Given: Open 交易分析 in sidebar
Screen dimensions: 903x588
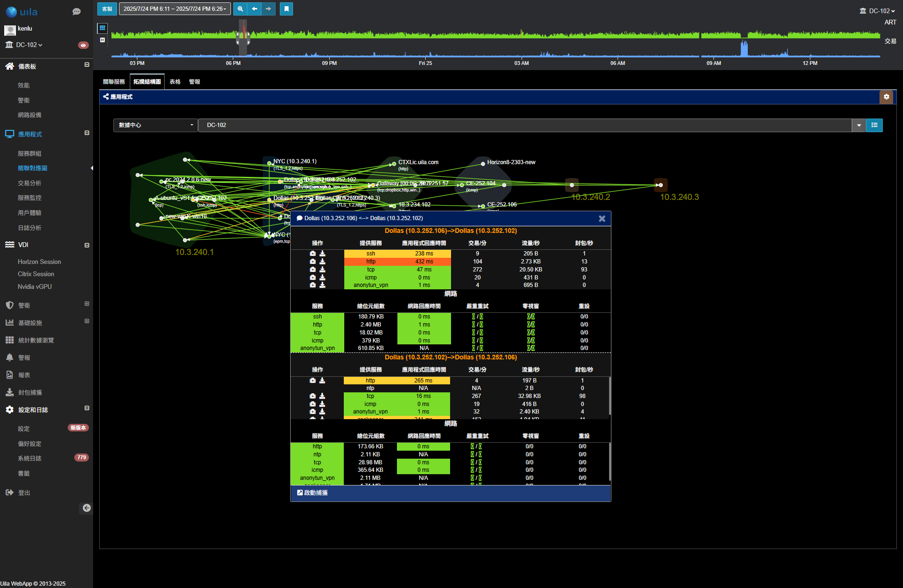Looking at the screenshot, I should pos(30,183).
